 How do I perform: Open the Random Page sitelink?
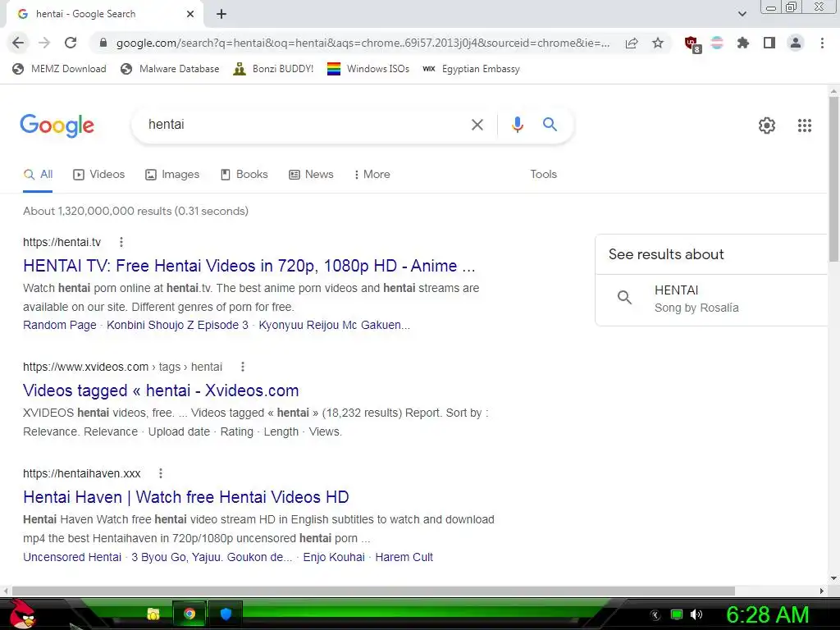tap(59, 325)
